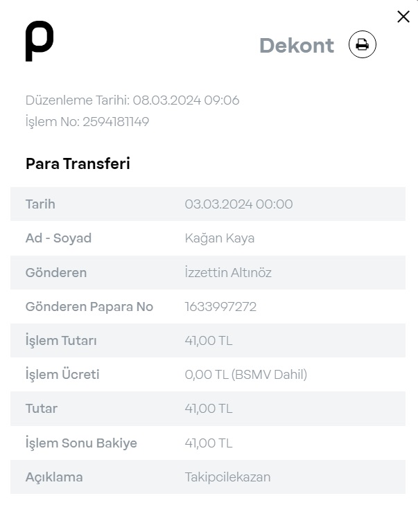Click the İşlem Tutarı amount 41,00 TL
The width and height of the screenshot is (418, 532).
(x=209, y=341)
